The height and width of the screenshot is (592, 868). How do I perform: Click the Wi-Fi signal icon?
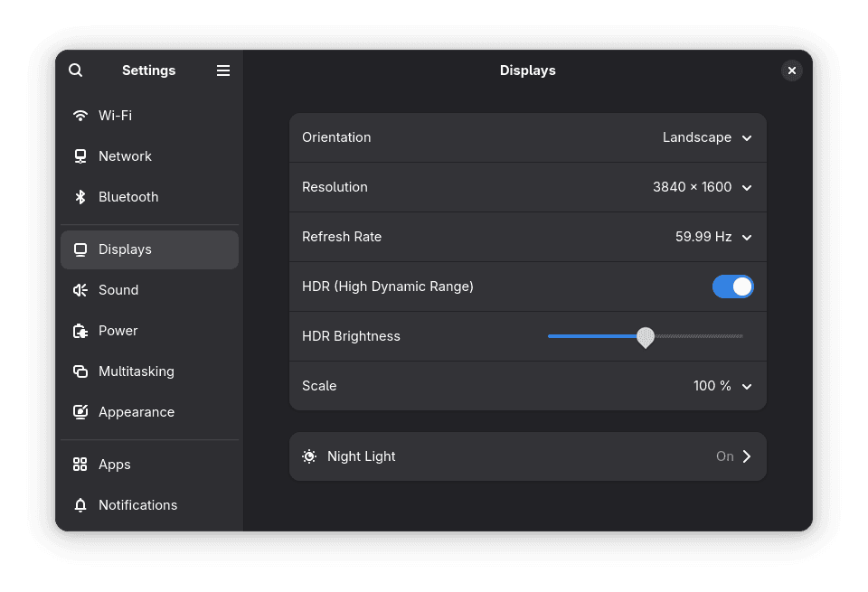(80, 115)
